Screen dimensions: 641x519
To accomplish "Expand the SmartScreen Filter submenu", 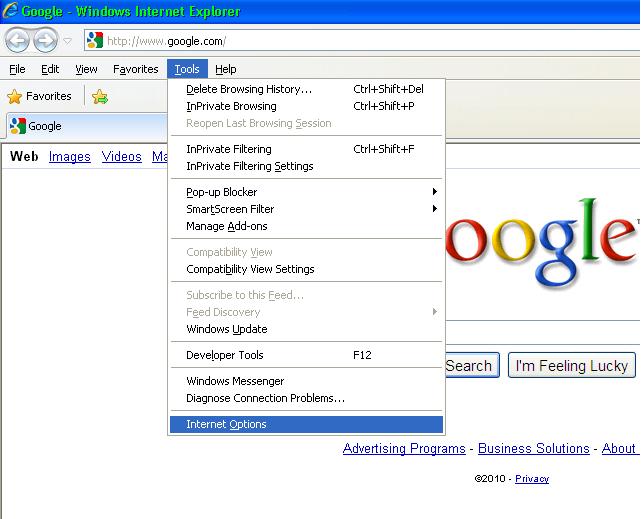I will click(306, 209).
